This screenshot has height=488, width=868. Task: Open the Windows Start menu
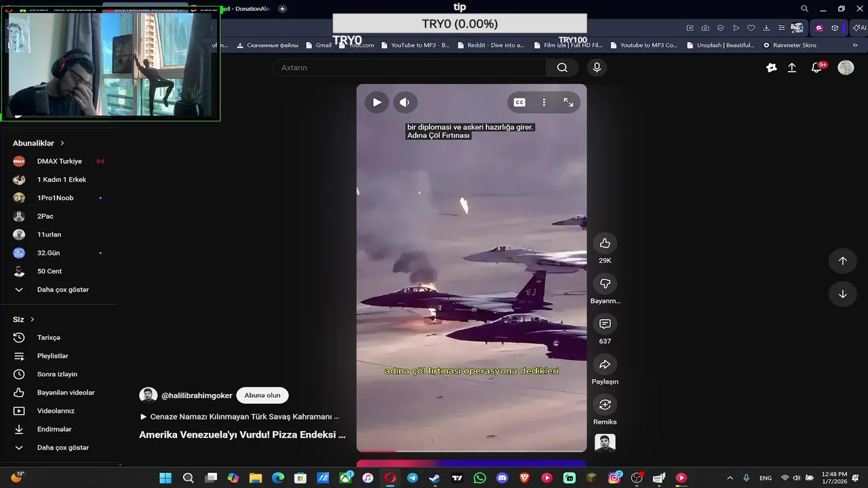(165, 478)
